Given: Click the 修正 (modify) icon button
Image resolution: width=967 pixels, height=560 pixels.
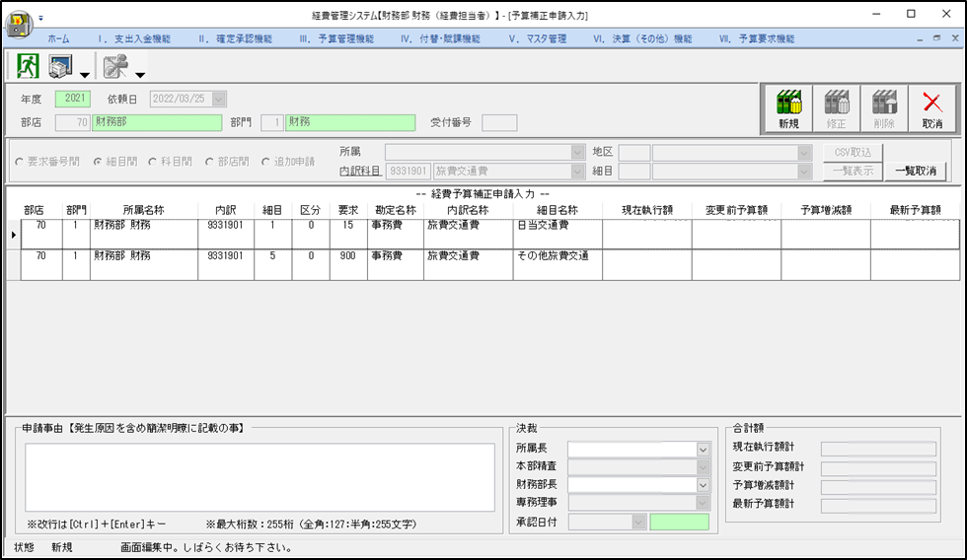Looking at the screenshot, I should tap(837, 109).
